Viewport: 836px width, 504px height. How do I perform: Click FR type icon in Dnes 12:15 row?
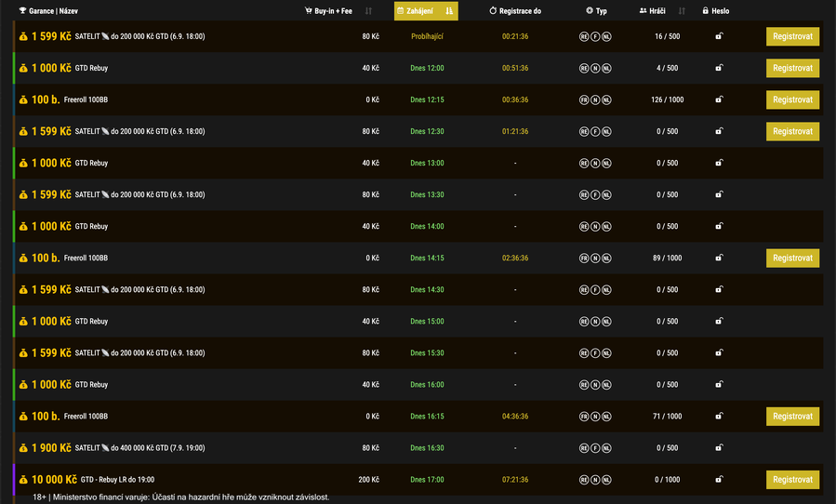(584, 99)
